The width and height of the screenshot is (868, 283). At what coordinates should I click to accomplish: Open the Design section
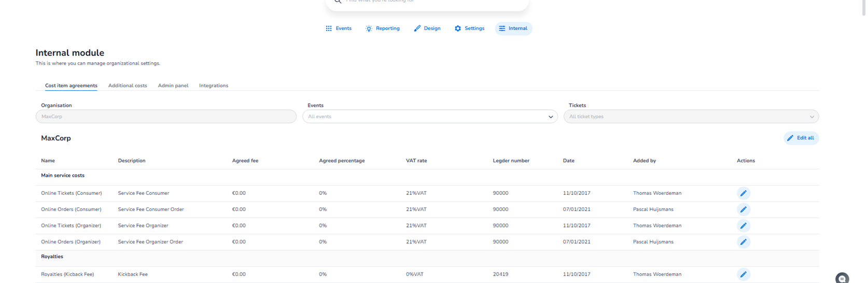point(427,29)
